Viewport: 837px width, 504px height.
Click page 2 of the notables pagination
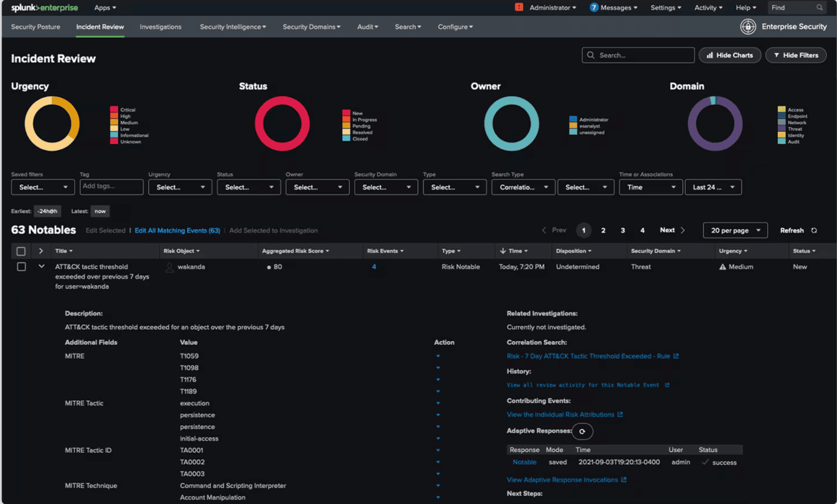(603, 230)
